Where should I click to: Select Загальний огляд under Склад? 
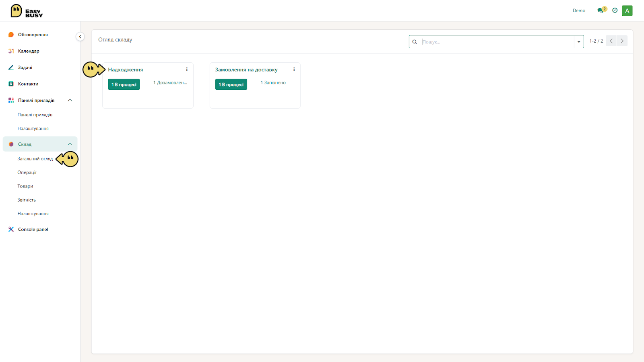(x=35, y=158)
